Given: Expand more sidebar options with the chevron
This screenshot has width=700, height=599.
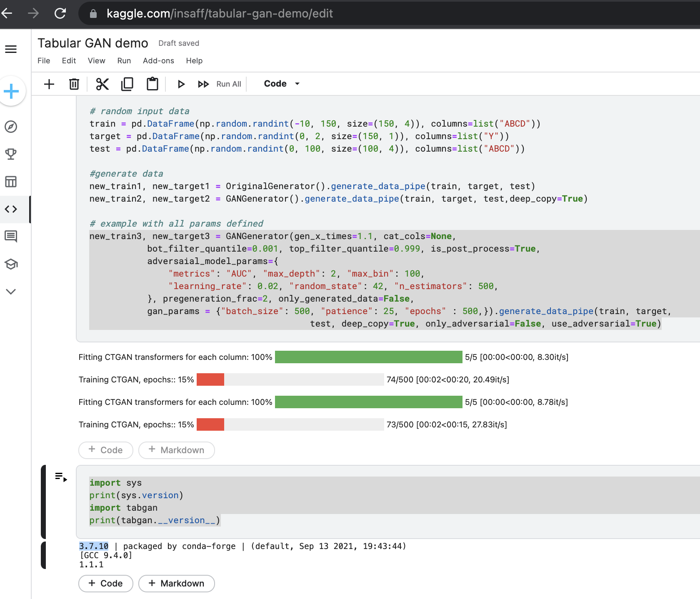Looking at the screenshot, I should pos(11,291).
